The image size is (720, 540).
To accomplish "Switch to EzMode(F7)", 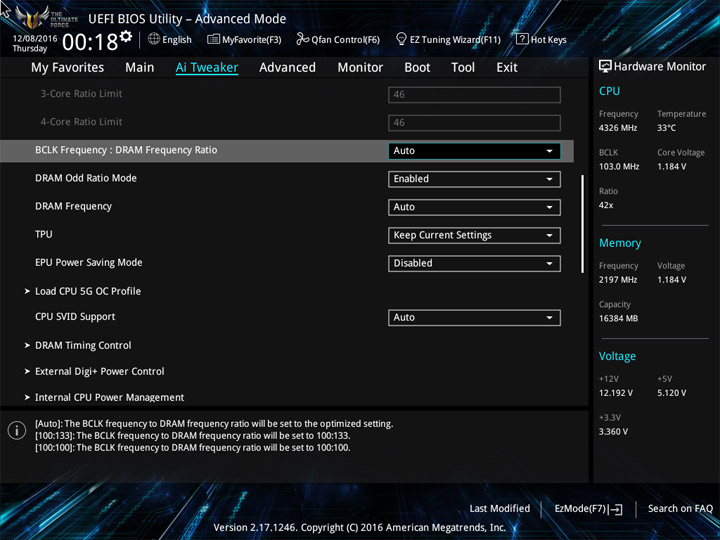I will pos(588,509).
